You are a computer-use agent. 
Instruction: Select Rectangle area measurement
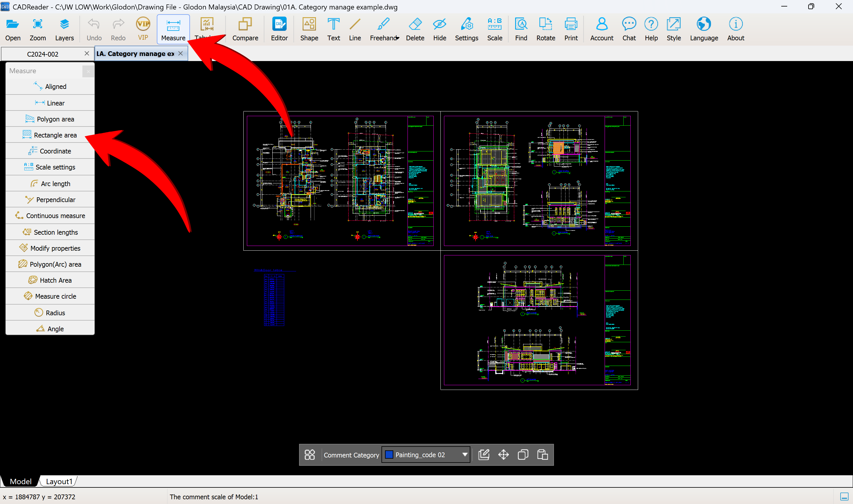pos(50,135)
